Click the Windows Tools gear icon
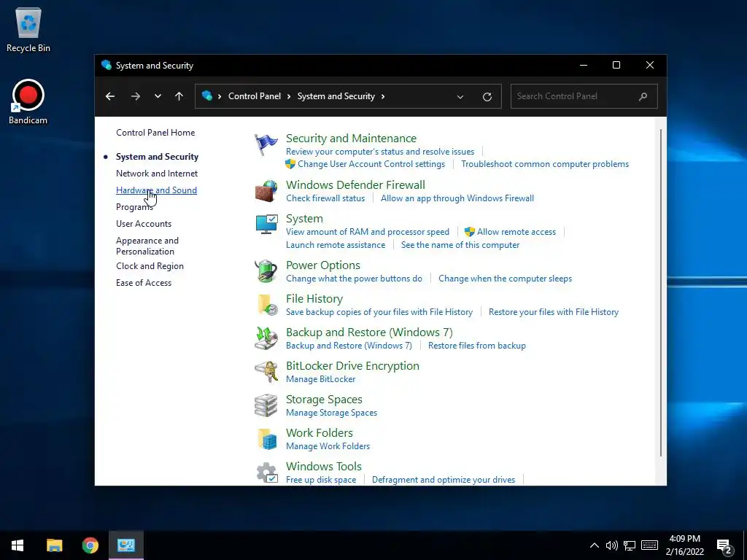The width and height of the screenshot is (747, 560). point(267,472)
